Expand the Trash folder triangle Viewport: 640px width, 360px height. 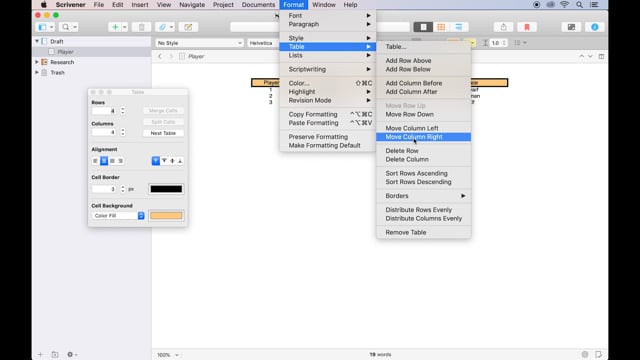(37, 73)
